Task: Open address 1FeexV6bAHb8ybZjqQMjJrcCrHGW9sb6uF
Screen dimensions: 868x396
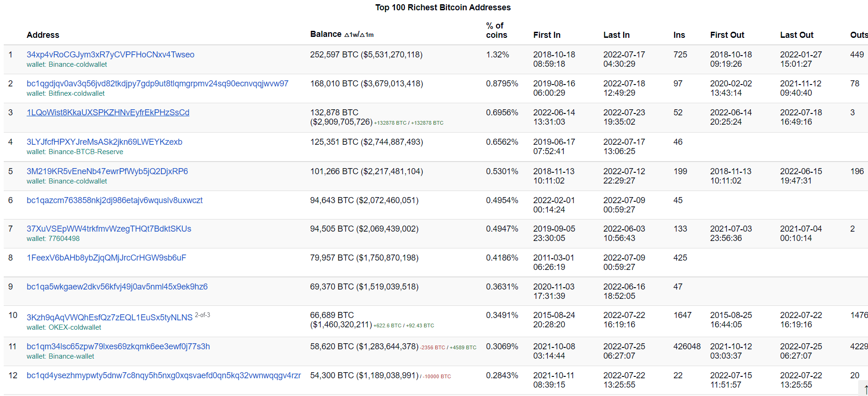Action: point(106,258)
